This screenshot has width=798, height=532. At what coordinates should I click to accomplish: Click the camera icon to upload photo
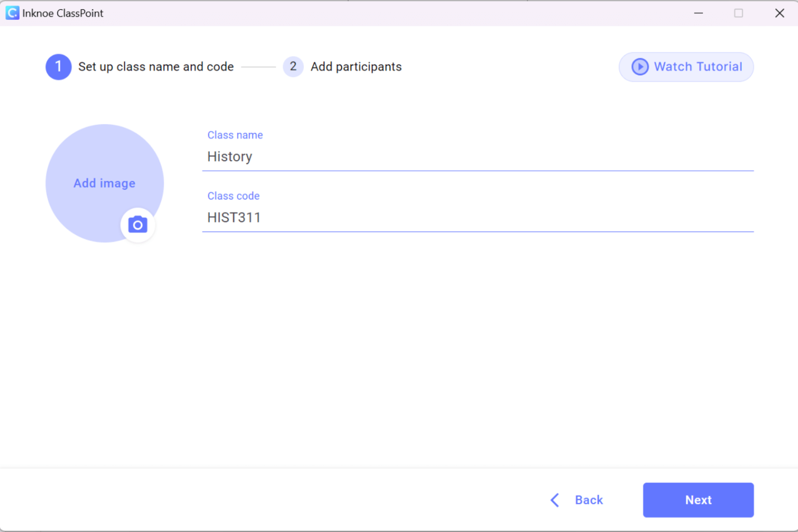137,225
